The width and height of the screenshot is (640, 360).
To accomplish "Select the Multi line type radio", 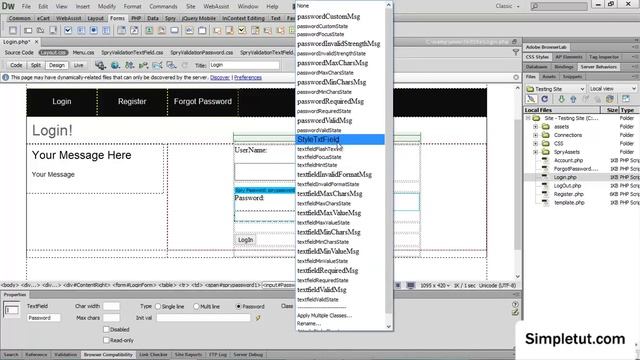I will coord(196,306).
